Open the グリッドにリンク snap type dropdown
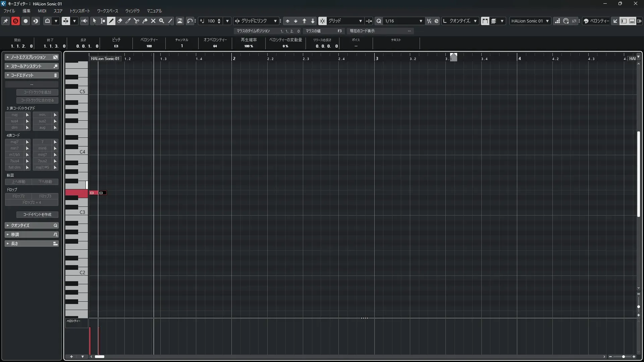 point(275,21)
